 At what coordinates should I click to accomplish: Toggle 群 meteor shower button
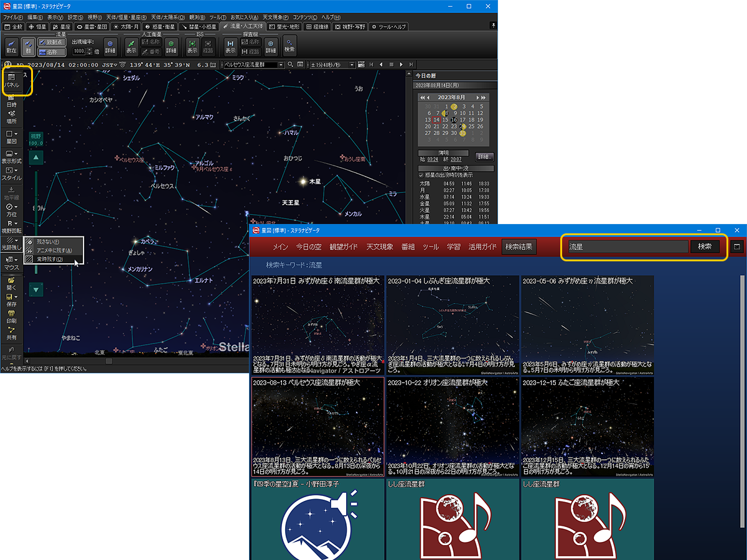29,47
